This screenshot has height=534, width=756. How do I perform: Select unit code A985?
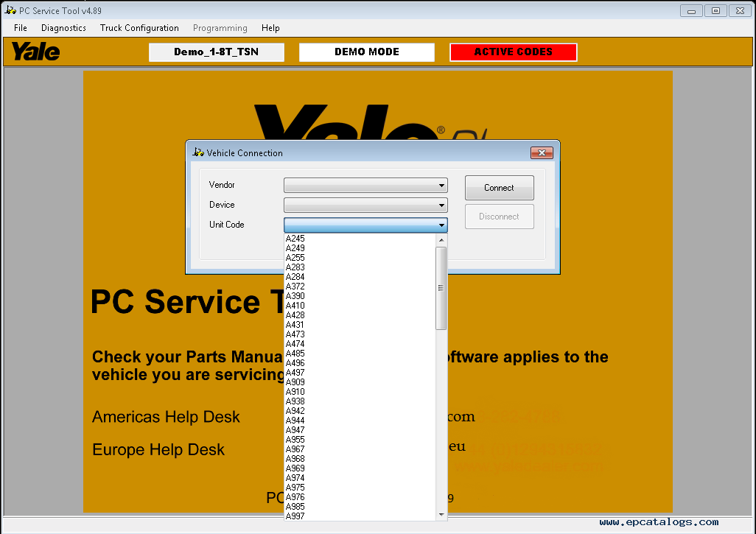[360, 507]
